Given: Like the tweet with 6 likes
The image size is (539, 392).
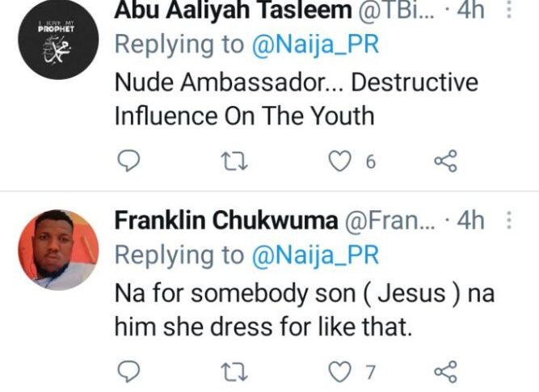Looking at the screenshot, I should point(339,162).
